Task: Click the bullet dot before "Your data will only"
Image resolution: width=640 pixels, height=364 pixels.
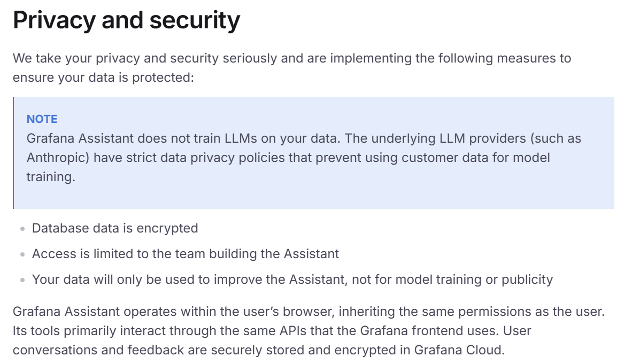Action: (x=22, y=280)
